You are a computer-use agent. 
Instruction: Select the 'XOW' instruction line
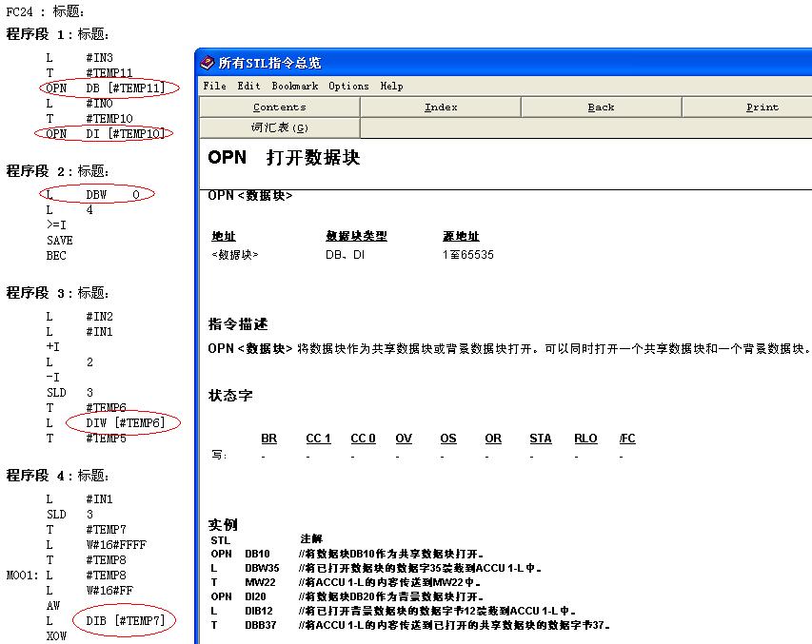[x=56, y=636]
